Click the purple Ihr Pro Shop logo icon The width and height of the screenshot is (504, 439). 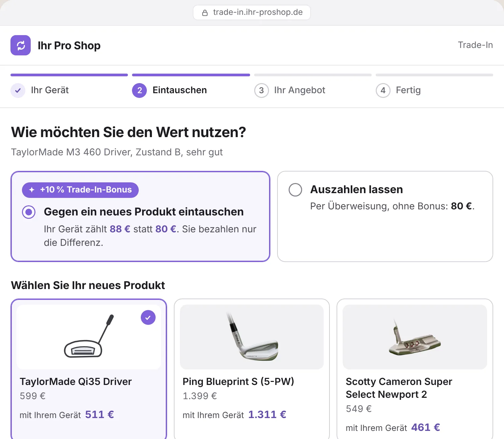[x=21, y=45]
